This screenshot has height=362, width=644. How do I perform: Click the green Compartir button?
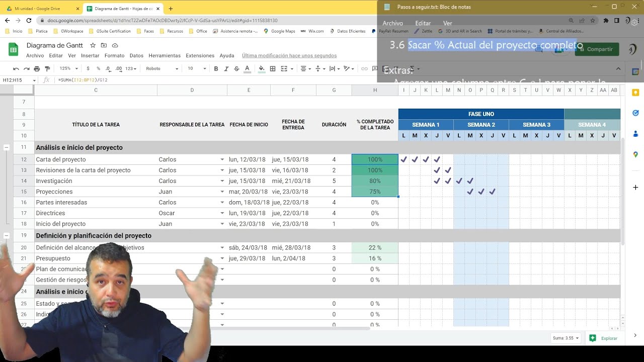pos(597,49)
